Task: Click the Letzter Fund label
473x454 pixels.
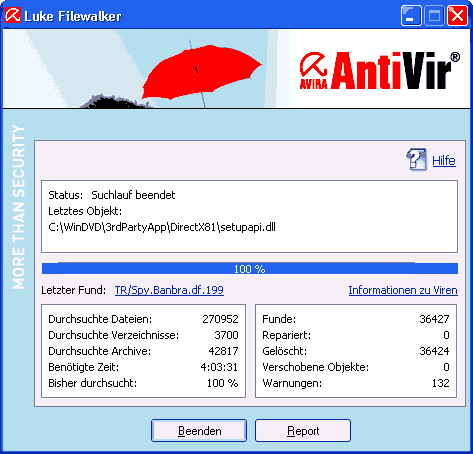Action: [x=73, y=290]
